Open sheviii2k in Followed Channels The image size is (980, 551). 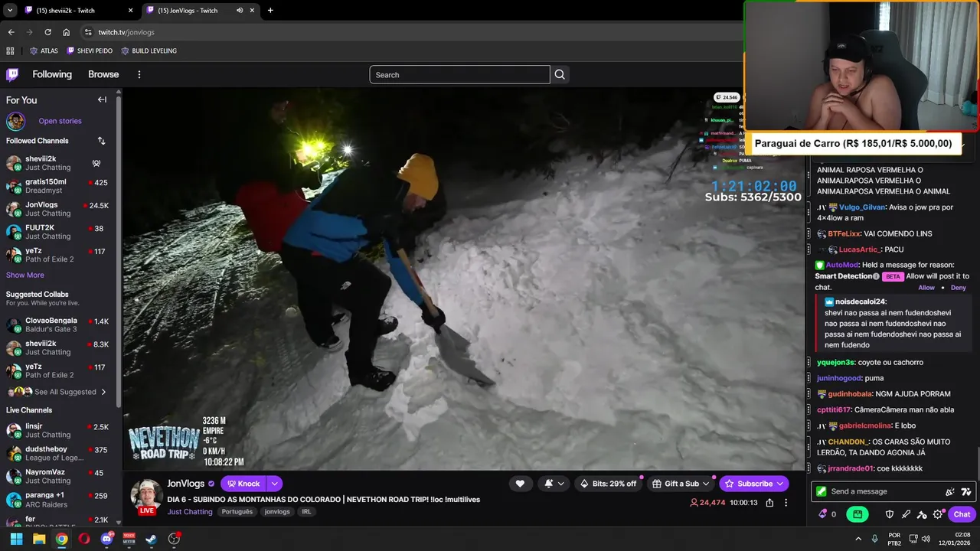(58, 163)
